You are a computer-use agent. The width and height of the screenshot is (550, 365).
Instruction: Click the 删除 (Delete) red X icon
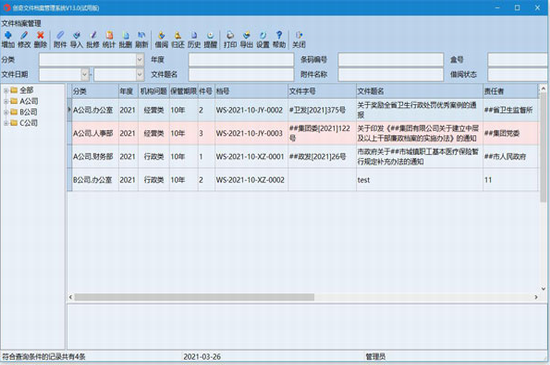(x=41, y=39)
